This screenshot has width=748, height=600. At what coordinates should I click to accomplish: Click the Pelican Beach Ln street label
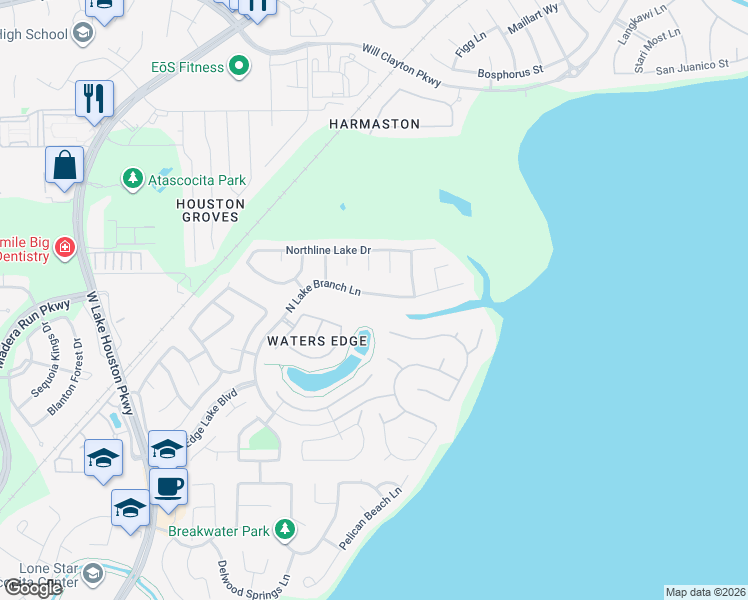pyautogui.click(x=370, y=518)
